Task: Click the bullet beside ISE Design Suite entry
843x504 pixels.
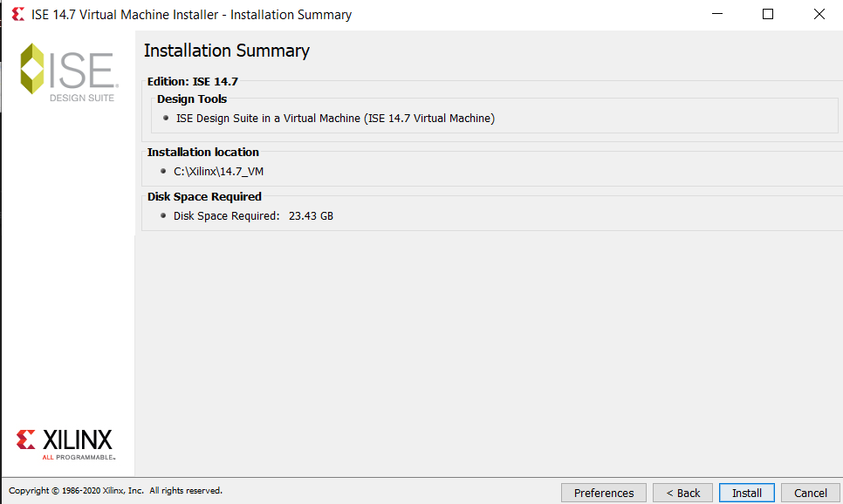Action: point(166,118)
